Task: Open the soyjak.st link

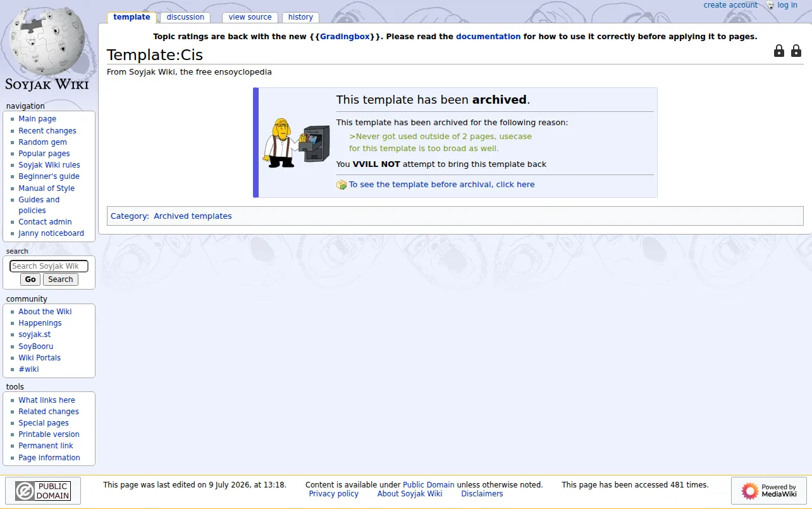Action: 35,334
